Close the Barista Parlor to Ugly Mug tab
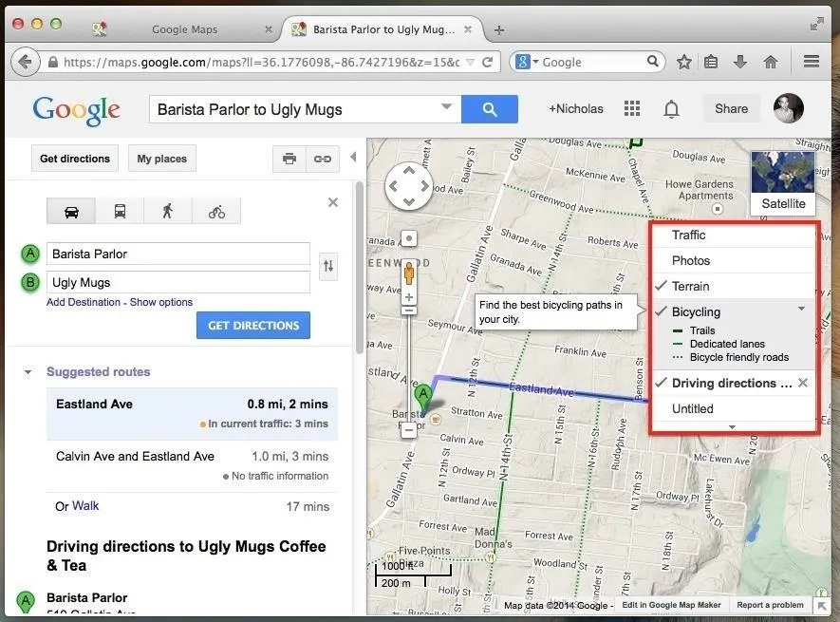The image size is (840, 622). [x=468, y=29]
